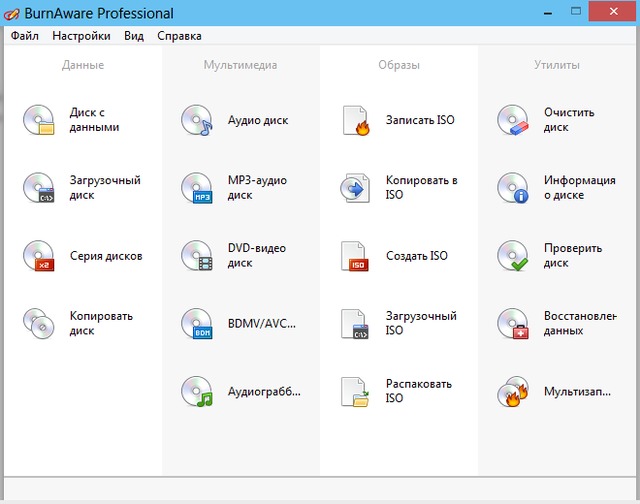Screen dimensions: 640x504
Task: Open the Настройки menu
Action: [82, 36]
